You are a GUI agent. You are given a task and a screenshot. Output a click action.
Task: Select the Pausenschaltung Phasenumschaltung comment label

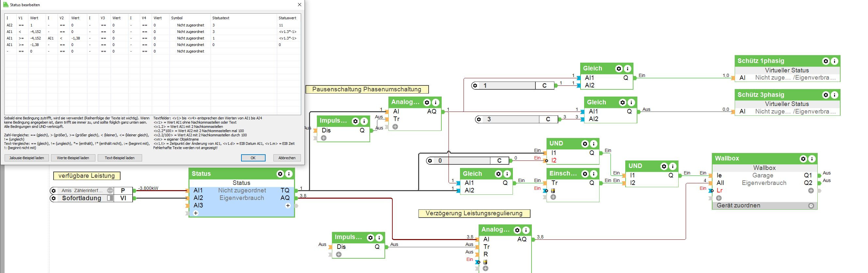[x=367, y=90]
